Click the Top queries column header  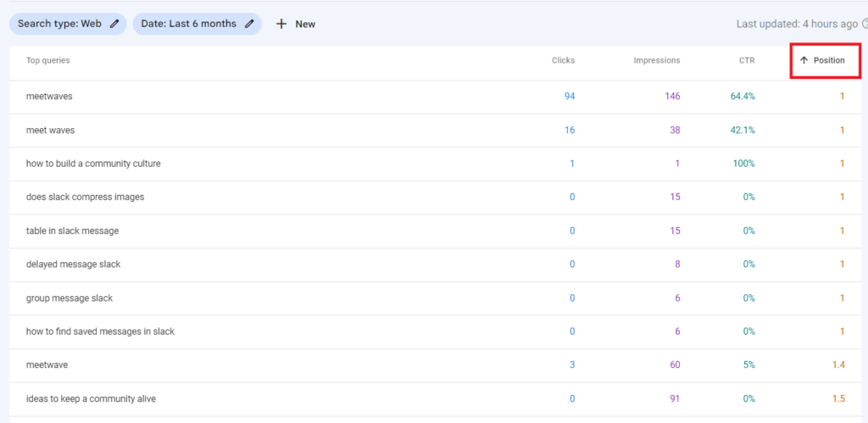pyautogui.click(x=48, y=60)
